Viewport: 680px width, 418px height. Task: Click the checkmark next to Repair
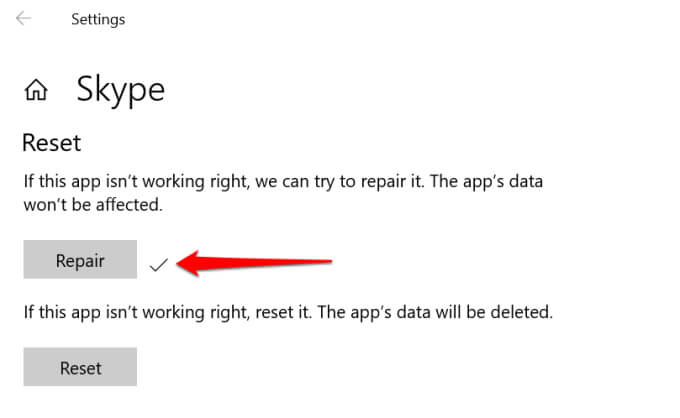(x=158, y=264)
